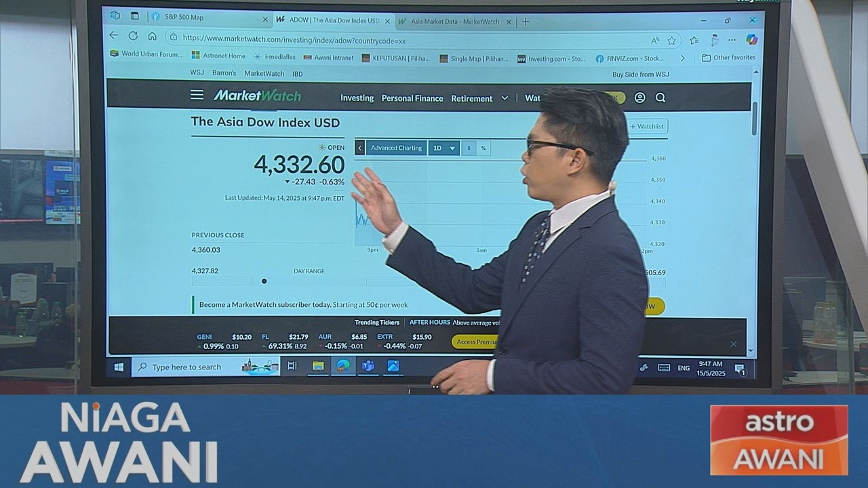
Task: Click the GENI trending ticker
Action: coord(224,341)
